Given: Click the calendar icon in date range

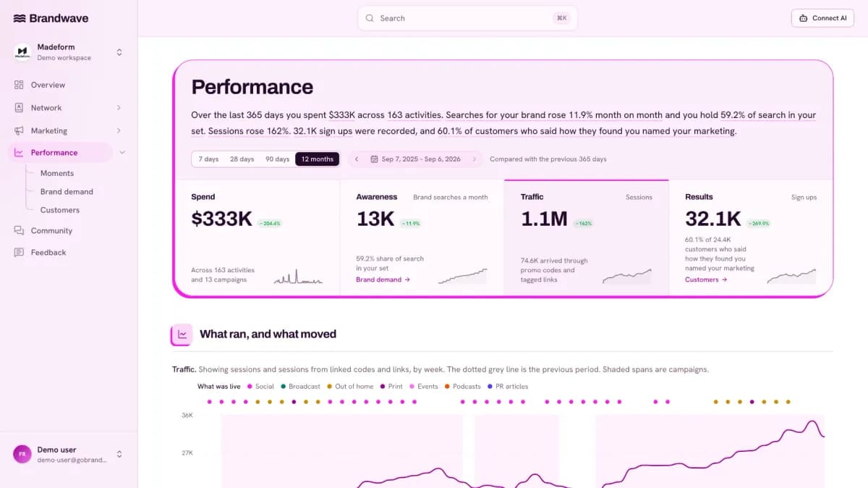Looking at the screenshot, I should (374, 159).
